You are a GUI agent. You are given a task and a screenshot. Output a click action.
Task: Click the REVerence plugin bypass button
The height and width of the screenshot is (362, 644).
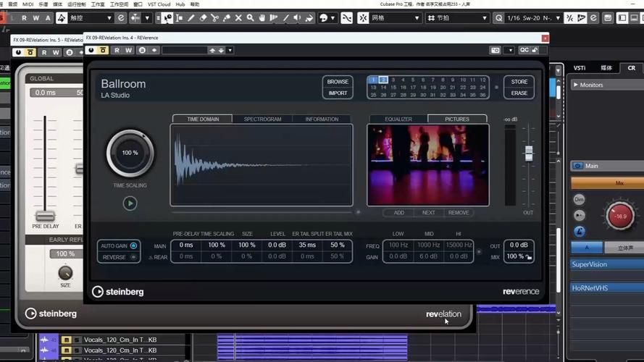point(104,50)
